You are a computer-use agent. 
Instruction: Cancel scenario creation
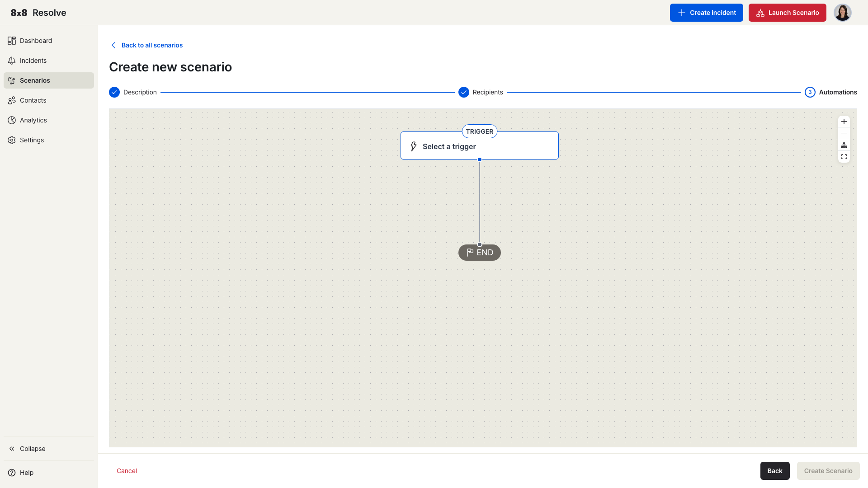tap(127, 471)
